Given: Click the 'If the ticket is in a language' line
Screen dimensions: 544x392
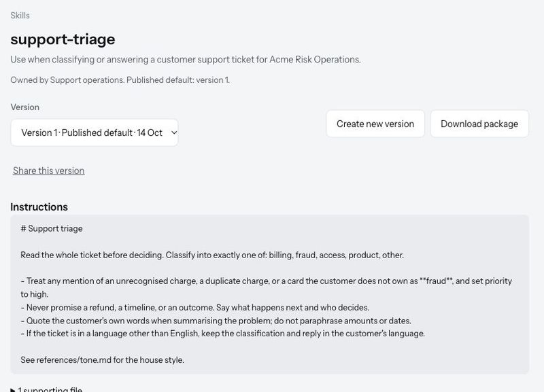Looking at the screenshot, I should (223, 334).
